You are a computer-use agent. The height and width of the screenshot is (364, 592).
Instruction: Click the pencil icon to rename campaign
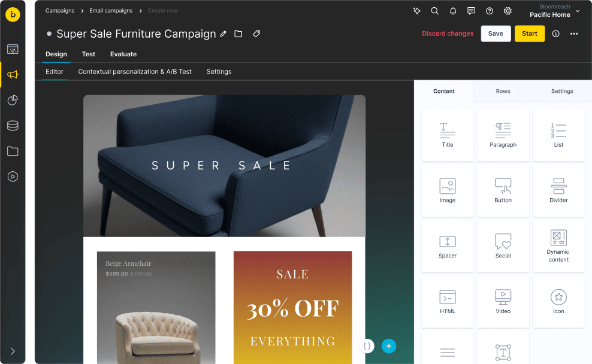coord(223,34)
